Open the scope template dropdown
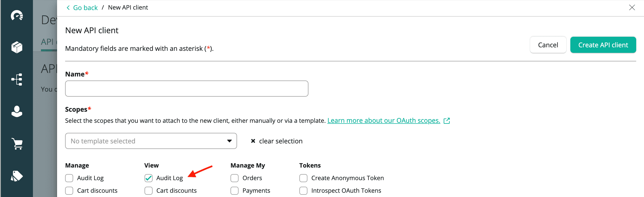This screenshot has height=197, width=644. click(x=151, y=141)
